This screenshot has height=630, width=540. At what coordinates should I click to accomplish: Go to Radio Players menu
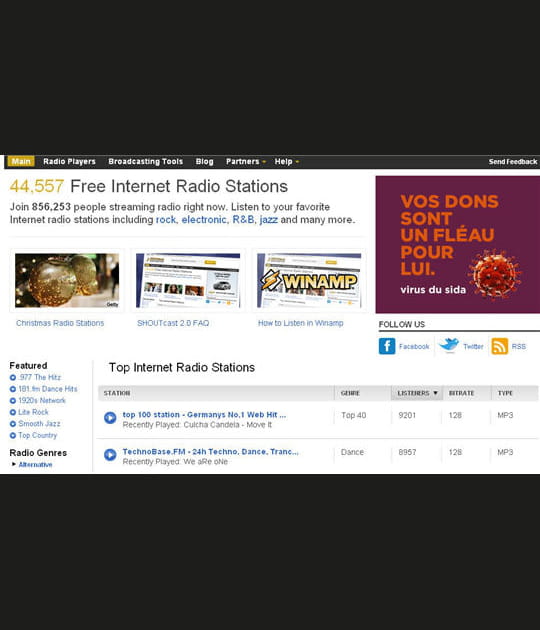coord(70,162)
